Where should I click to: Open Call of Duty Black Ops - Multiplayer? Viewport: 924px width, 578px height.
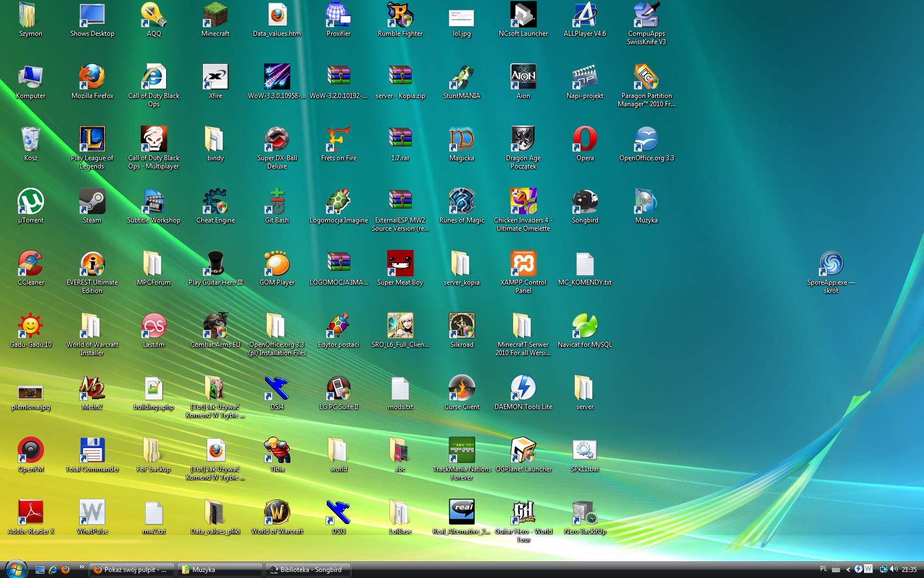[x=154, y=148]
